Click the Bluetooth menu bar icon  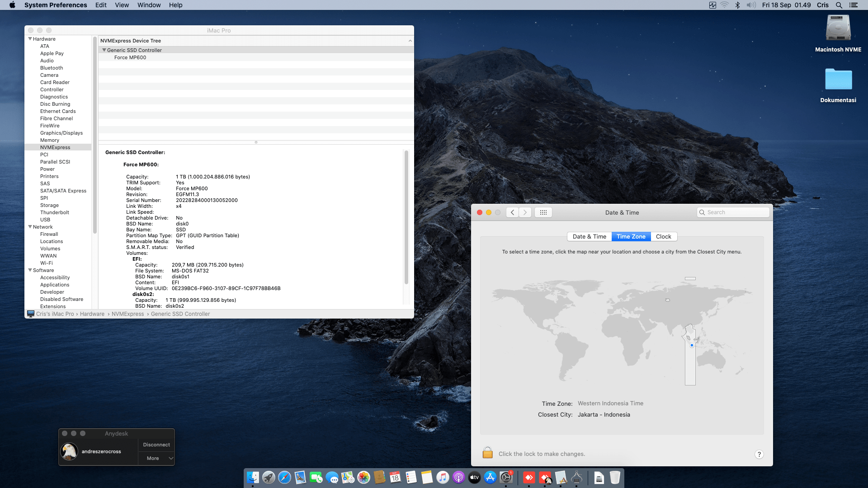(x=737, y=5)
